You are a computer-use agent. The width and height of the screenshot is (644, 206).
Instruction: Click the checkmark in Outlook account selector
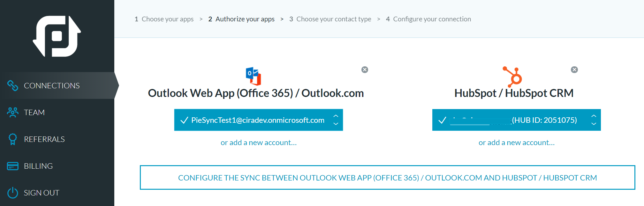184,120
